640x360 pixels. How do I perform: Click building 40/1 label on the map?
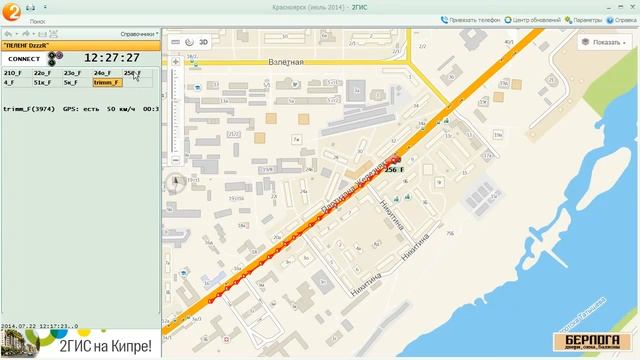click(509, 42)
